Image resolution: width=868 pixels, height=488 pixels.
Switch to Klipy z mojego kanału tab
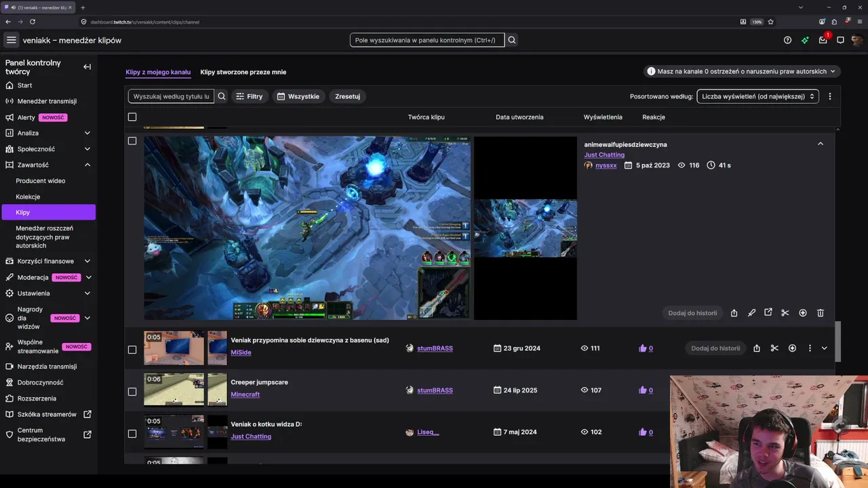point(158,72)
